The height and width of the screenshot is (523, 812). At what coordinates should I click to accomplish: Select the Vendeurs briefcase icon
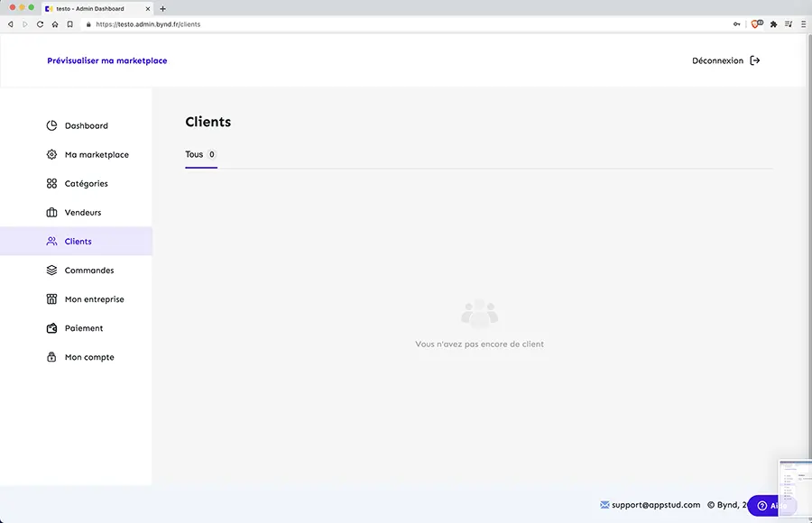coord(51,212)
